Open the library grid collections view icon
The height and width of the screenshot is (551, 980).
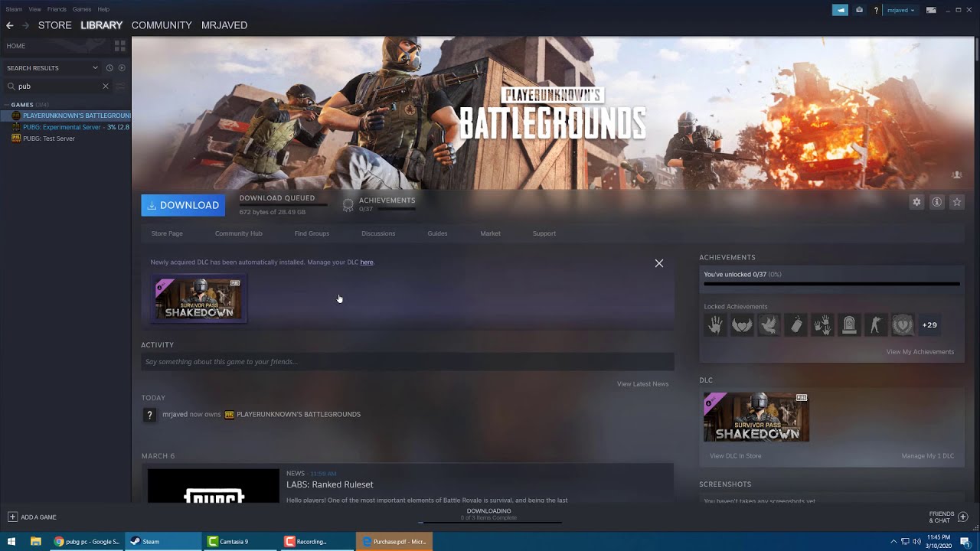click(119, 46)
